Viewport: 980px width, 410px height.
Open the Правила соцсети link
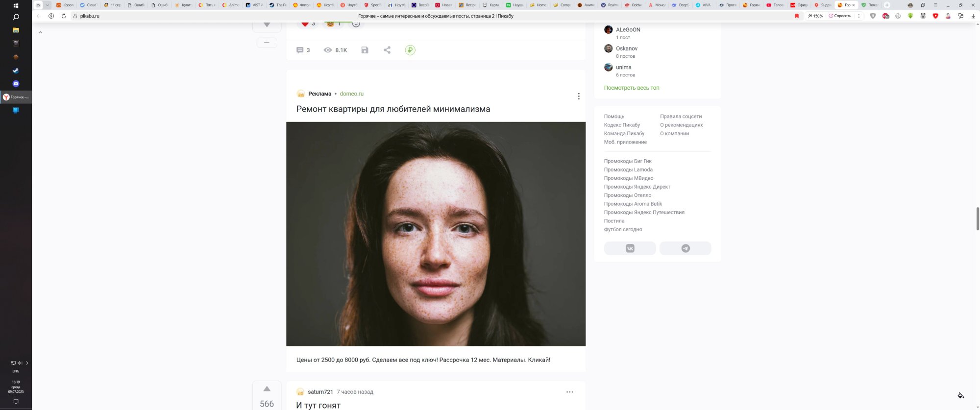(681, 117)
